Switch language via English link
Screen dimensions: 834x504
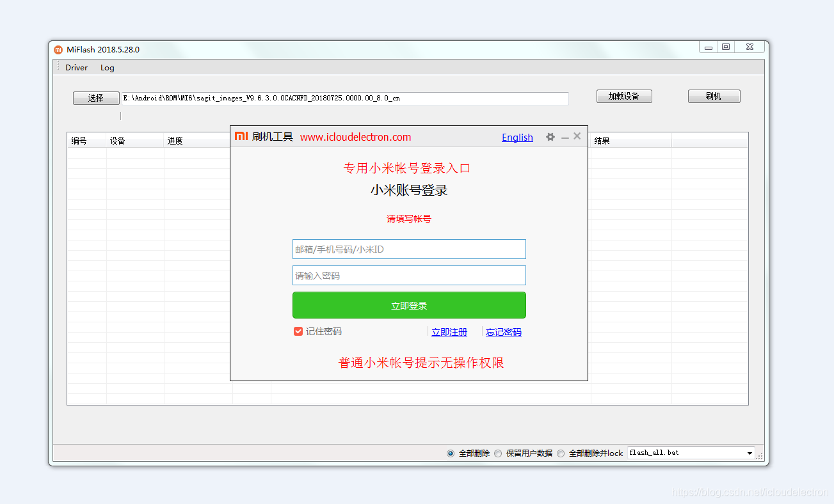517,137
